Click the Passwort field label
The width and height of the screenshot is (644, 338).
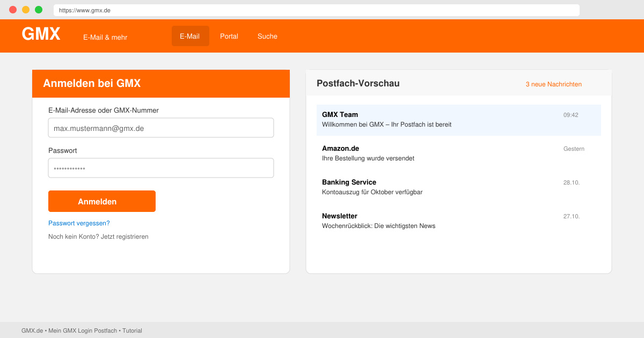pyautogui.click(x=63, y=151)
